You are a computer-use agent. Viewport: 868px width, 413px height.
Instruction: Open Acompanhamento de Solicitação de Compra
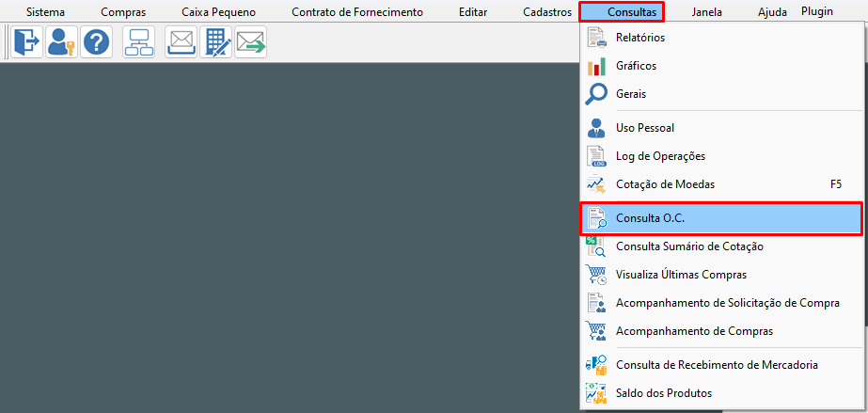click(723, 303)
